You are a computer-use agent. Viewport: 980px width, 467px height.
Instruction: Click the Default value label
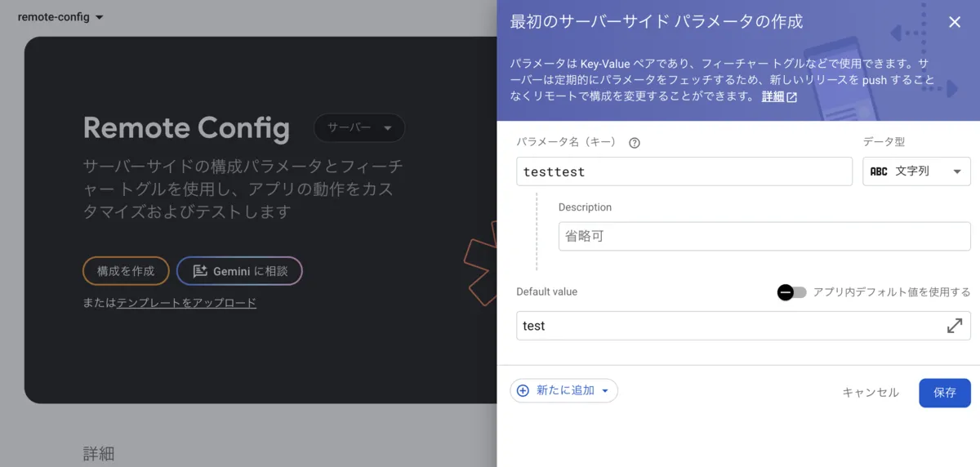547,291
